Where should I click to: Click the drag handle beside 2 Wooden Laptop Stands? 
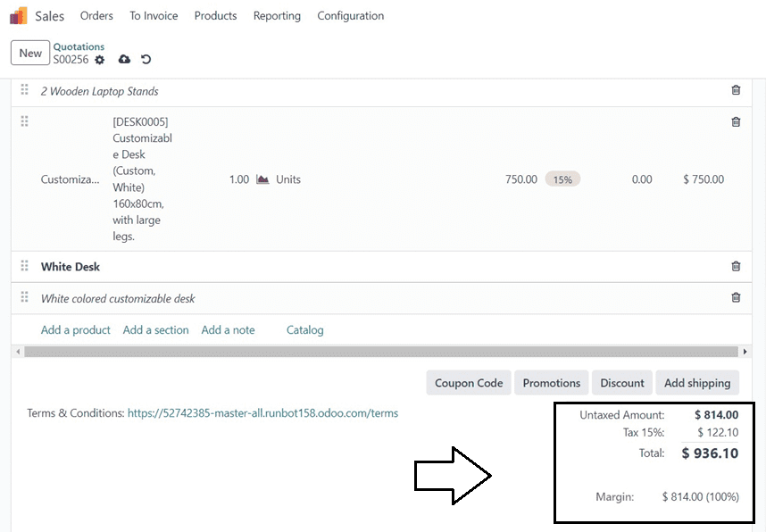point(24,90)
